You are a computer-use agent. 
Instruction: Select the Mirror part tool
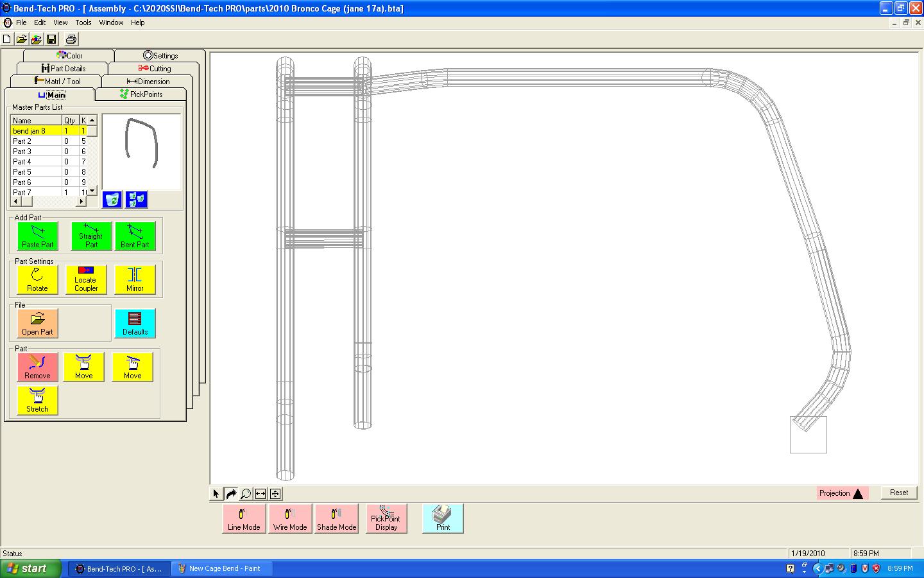coord(135,279)
